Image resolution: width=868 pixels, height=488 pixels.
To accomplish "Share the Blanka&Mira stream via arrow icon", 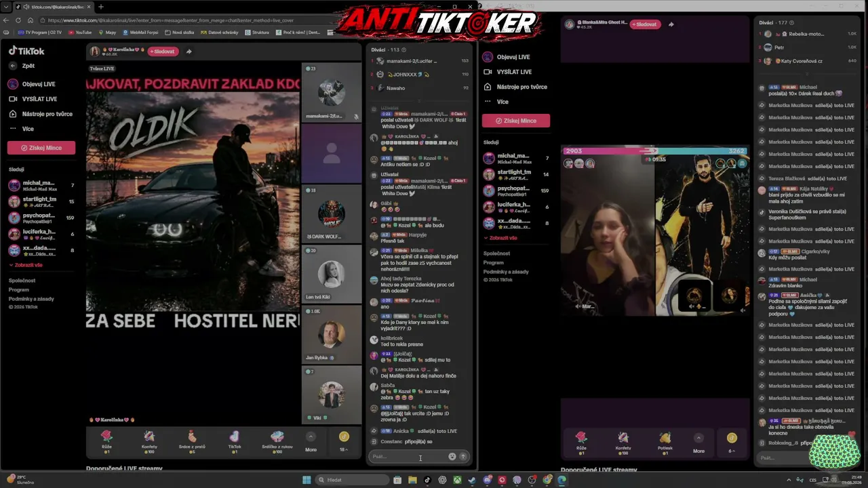I will (x=671, y=24).
